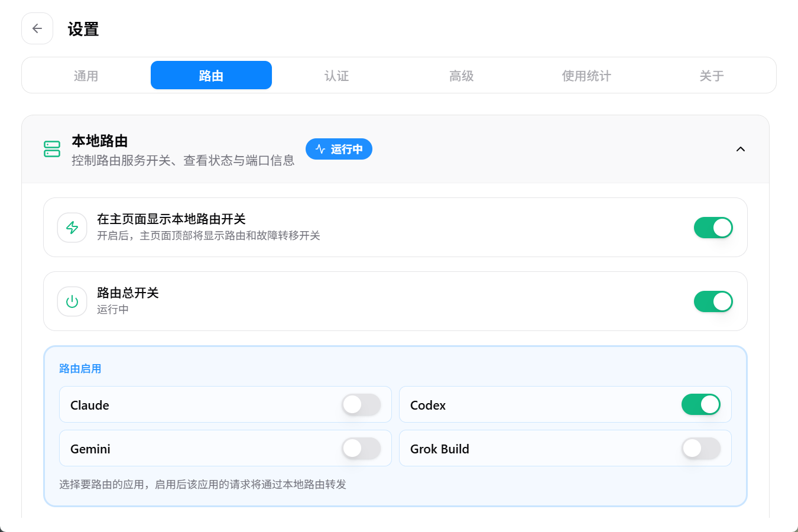Click 开启后，主页面顶部将显示 description
The width and height of the screenshot is (798, 532).
209,236
